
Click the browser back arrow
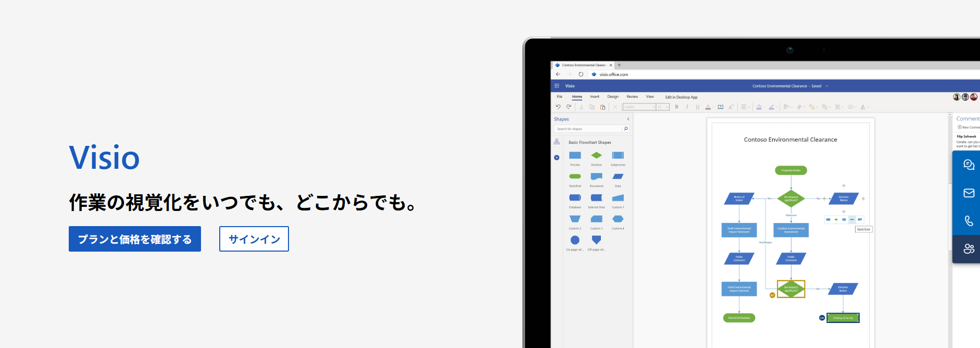click(x=558, y=74)
